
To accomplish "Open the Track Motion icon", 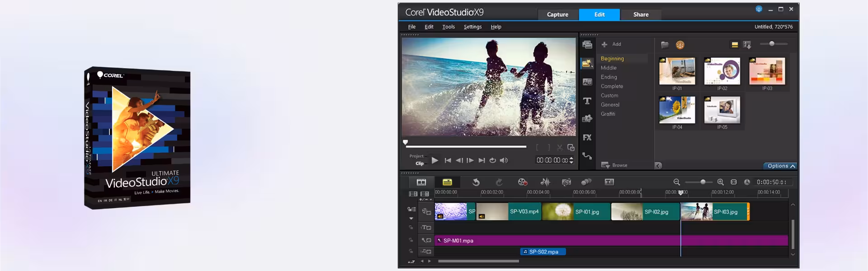I will click(x=586, y=182).
